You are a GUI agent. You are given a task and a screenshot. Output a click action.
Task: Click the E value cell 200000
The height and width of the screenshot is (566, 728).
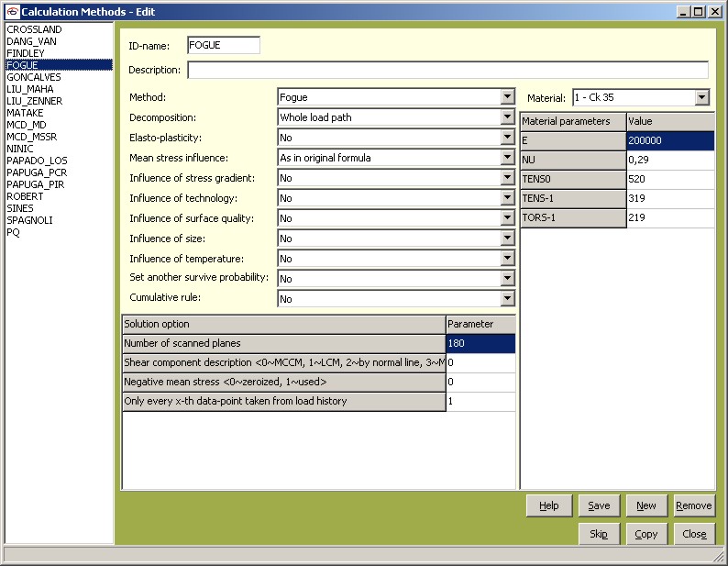point(670,140)
